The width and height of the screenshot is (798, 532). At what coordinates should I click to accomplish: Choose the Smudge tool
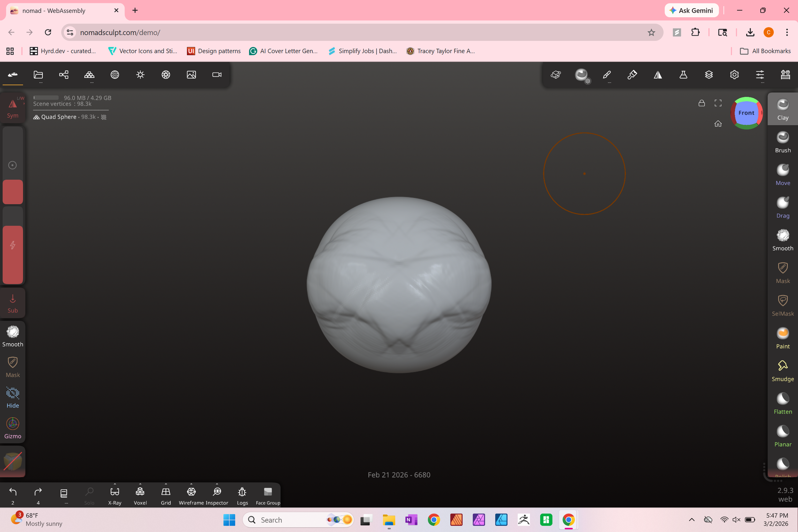tap(782, 371)
